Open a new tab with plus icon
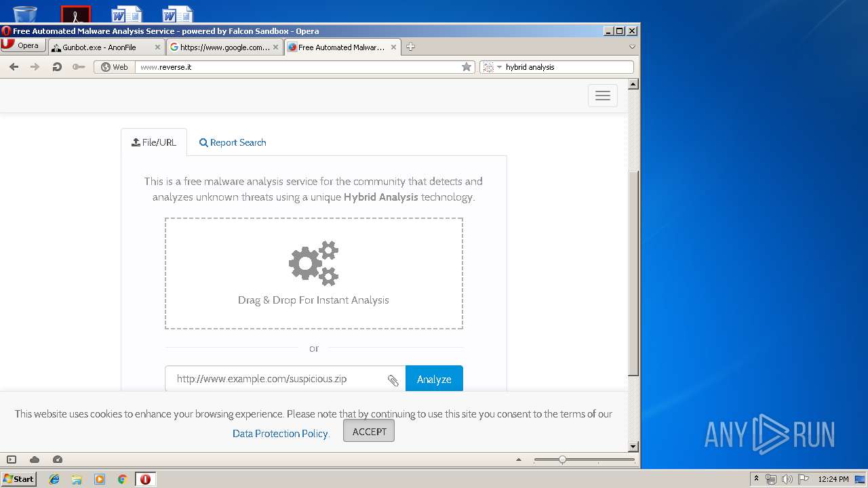This screenshot has width=868, height=488. [x=410, y=47]
